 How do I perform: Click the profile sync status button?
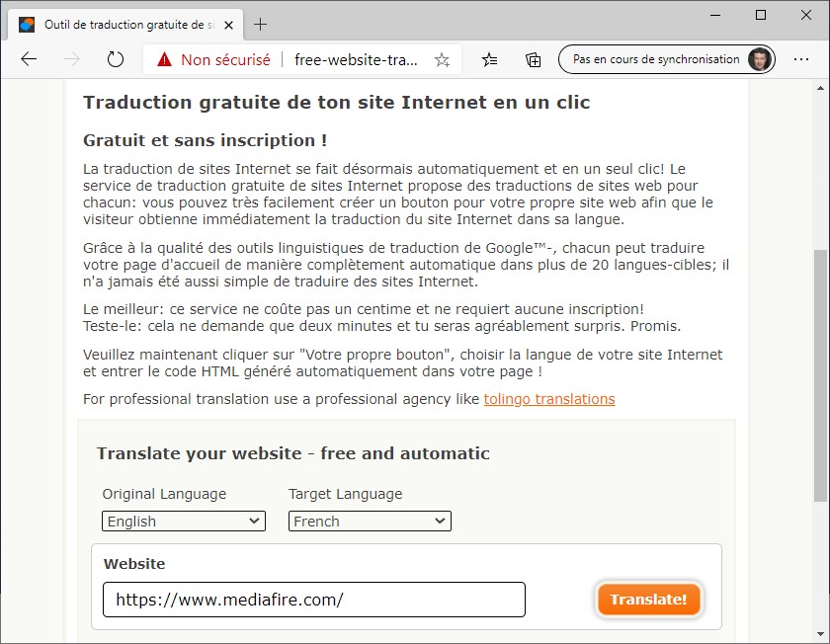tap(666, 59)
